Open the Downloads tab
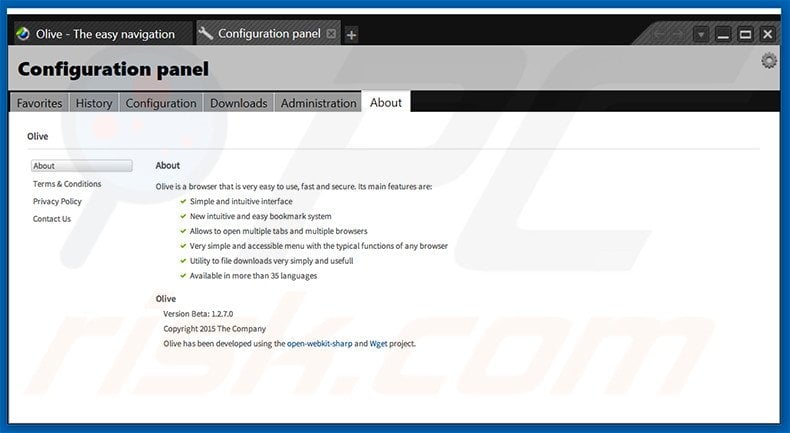The image size is (790, 433). coord(238,102)
